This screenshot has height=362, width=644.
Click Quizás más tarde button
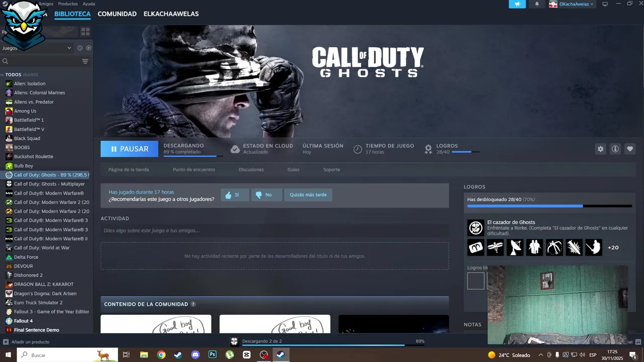[x=308, y=195]
